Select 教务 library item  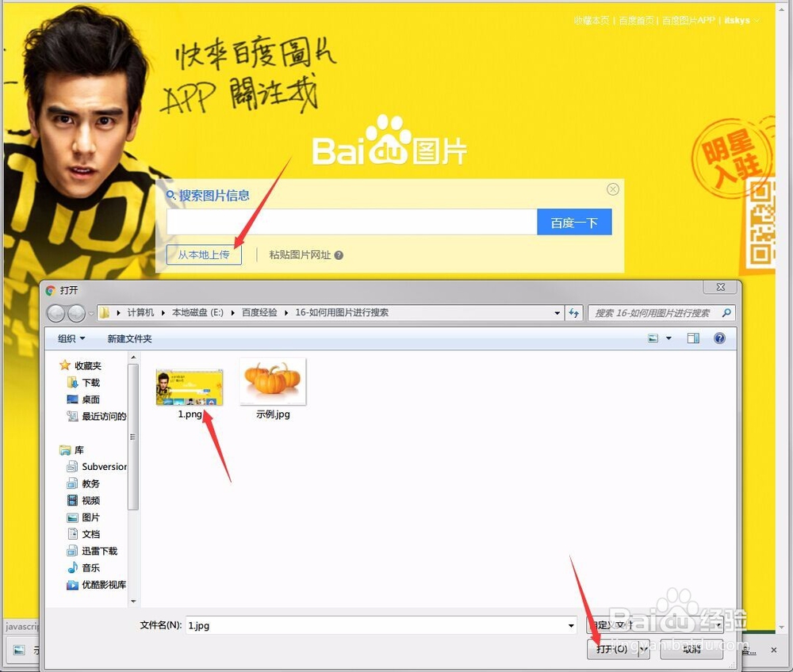[84, 483]
